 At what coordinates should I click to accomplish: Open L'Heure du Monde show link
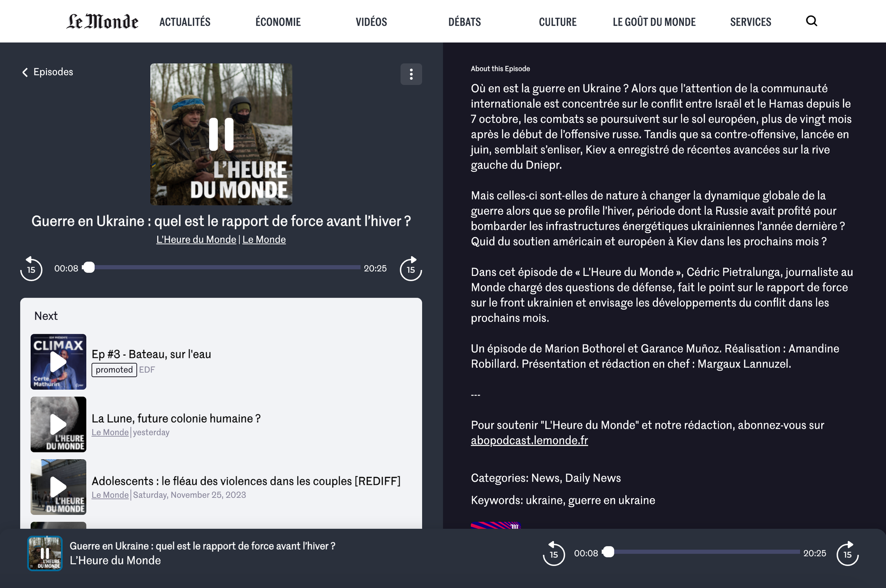pyautogui.click(x=196, y=240)
